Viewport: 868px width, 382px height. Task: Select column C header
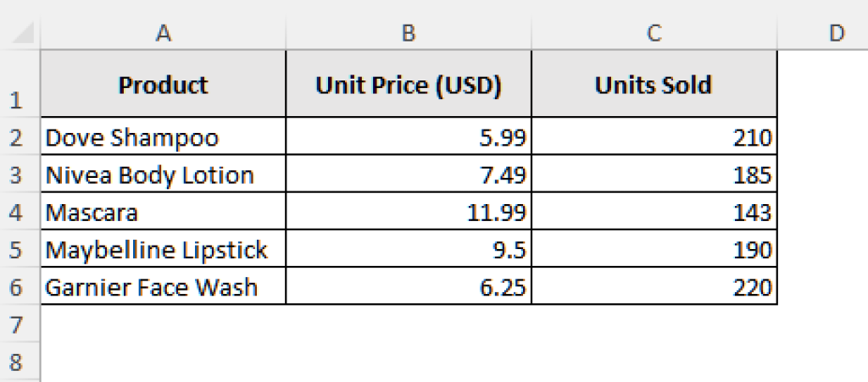coord(654,33)
